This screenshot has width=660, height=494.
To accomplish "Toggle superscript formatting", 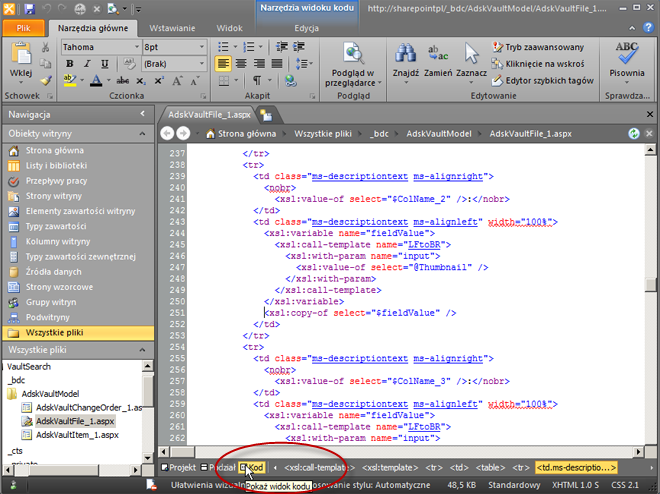I will 159,80.
